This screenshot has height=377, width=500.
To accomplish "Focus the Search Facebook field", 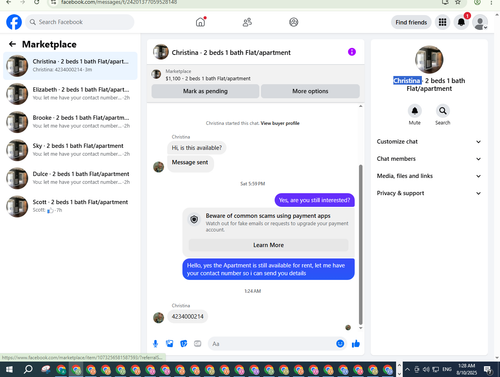I will point(80,22).
